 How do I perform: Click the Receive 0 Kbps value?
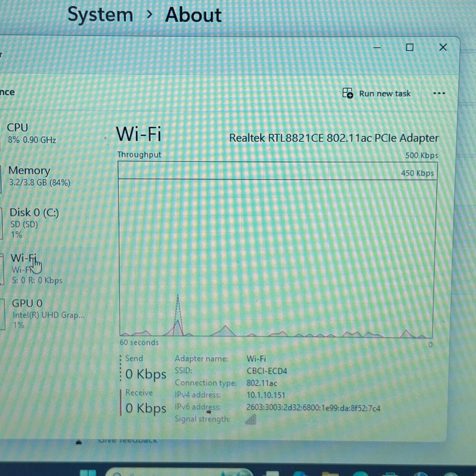146,408
